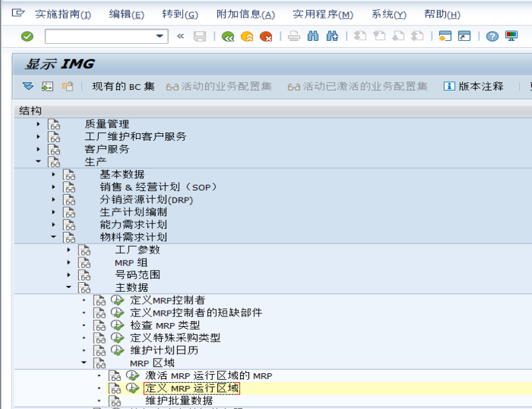
Task: Select the 定义 MRP 运行区域 tree entry
Action: (192, 389)
